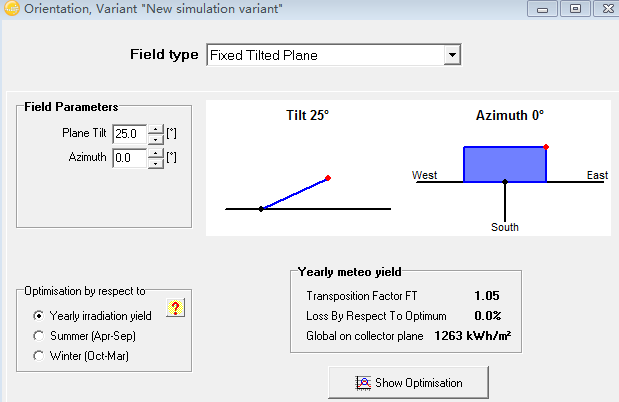Select Summer (Apr-Sep) optimisation
Image resolution: width=619 pixels, height=402 pixels.
[39, 336]
